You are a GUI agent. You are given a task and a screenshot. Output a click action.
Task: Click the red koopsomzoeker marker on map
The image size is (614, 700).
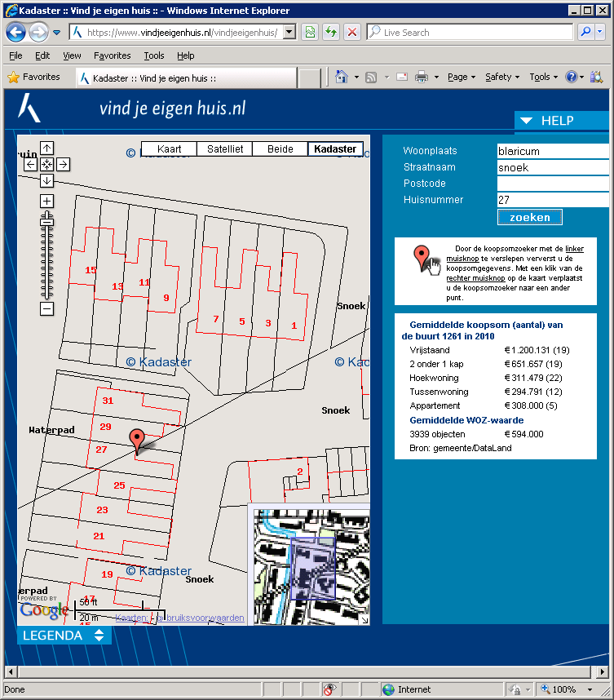[137, 441]
